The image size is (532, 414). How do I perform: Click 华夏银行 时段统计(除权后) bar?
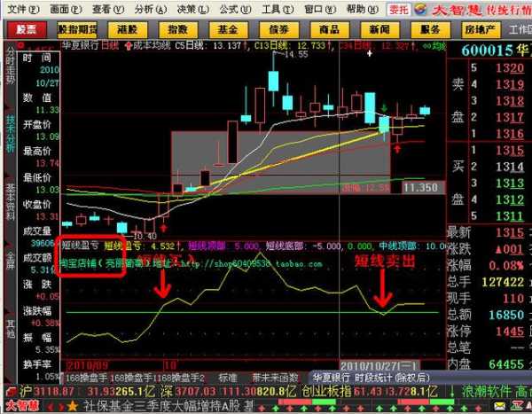371,378
